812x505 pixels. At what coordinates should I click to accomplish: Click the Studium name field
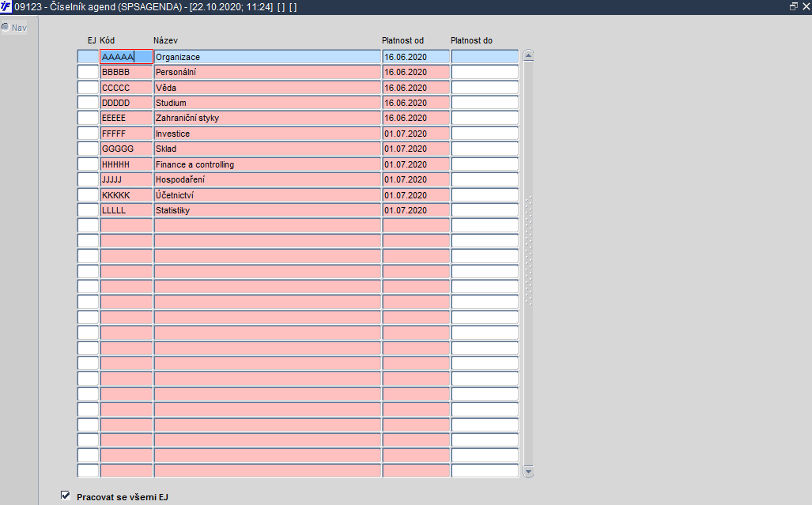[x=267, y=103]
